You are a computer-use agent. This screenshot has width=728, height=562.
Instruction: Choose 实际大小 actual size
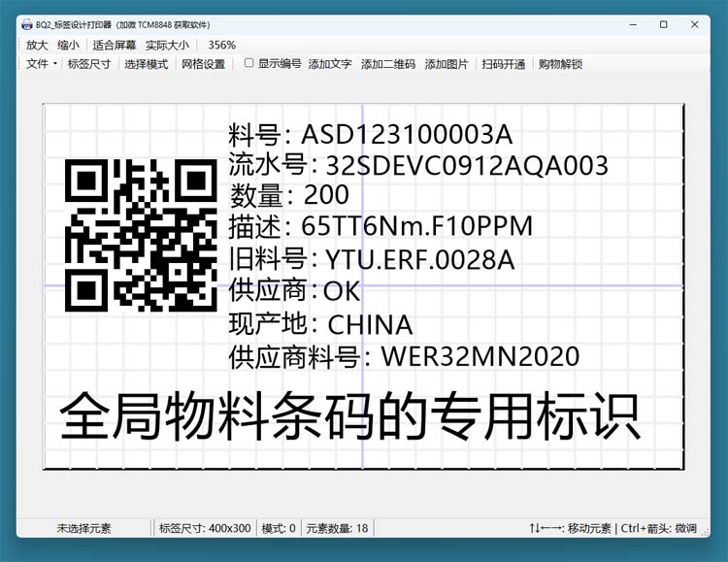pyautogui.click(x=167, y=45)
